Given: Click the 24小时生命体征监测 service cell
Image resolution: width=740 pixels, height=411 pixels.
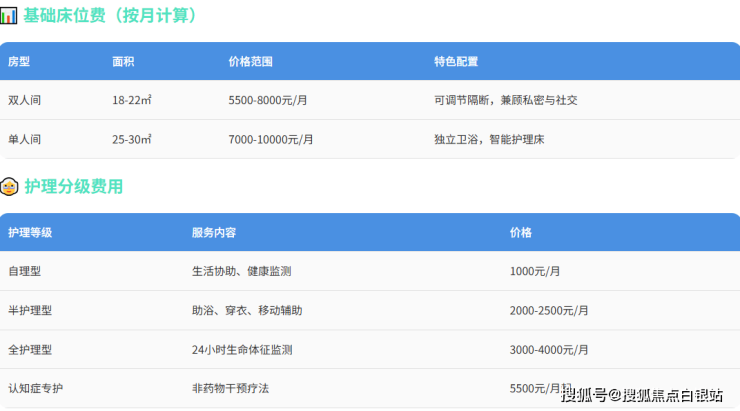Looking at the screenshot, I should [x=242, y=350].
